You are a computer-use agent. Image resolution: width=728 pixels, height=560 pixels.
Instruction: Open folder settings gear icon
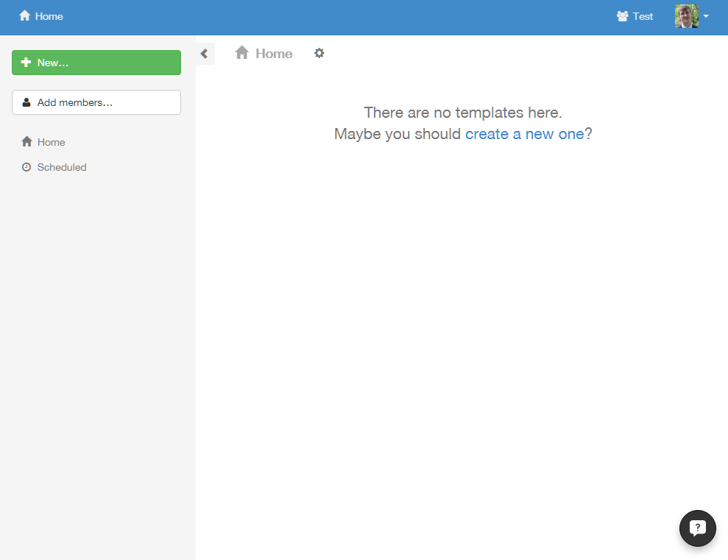coord(319,54)
